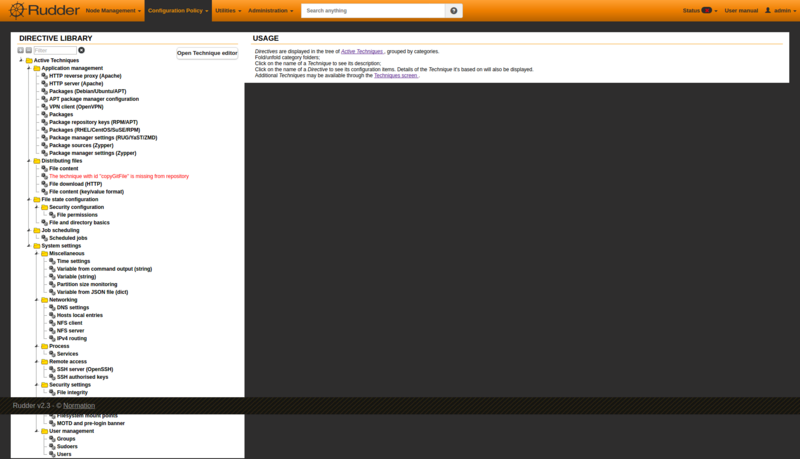The image size is (800, 459).
Task: Select 'Partition size monitoring' row
Action: pos(87,285)
